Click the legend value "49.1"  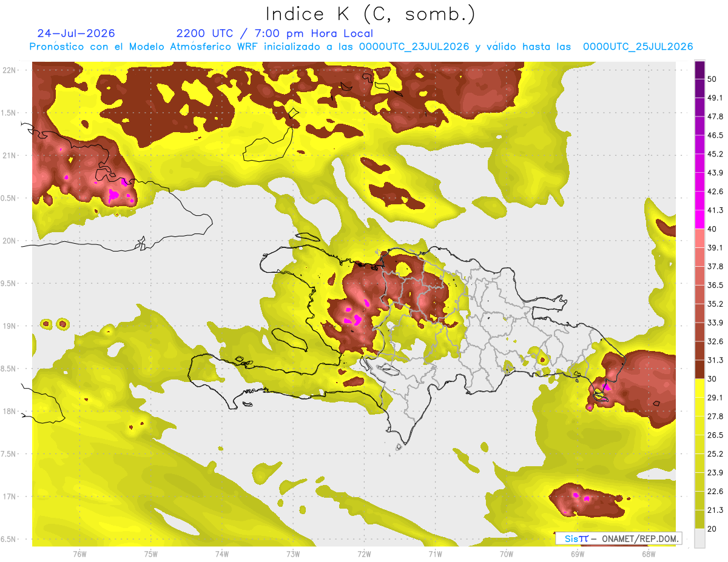tap(716, 98)
